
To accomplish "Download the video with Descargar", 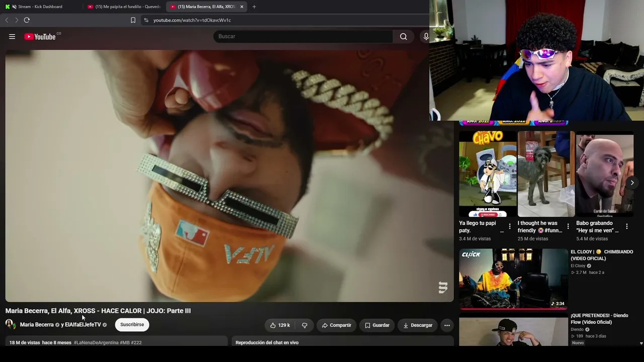I will click(x=418, y=325).
